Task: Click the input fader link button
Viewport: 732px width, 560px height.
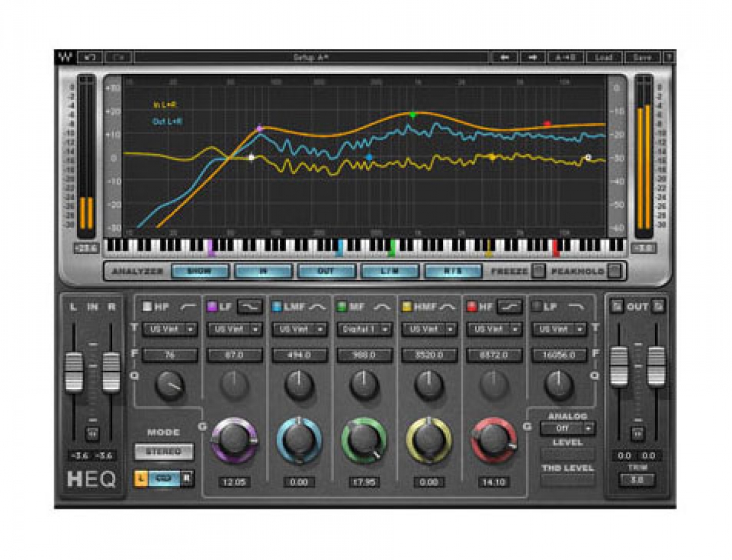Action: point(92,434)
